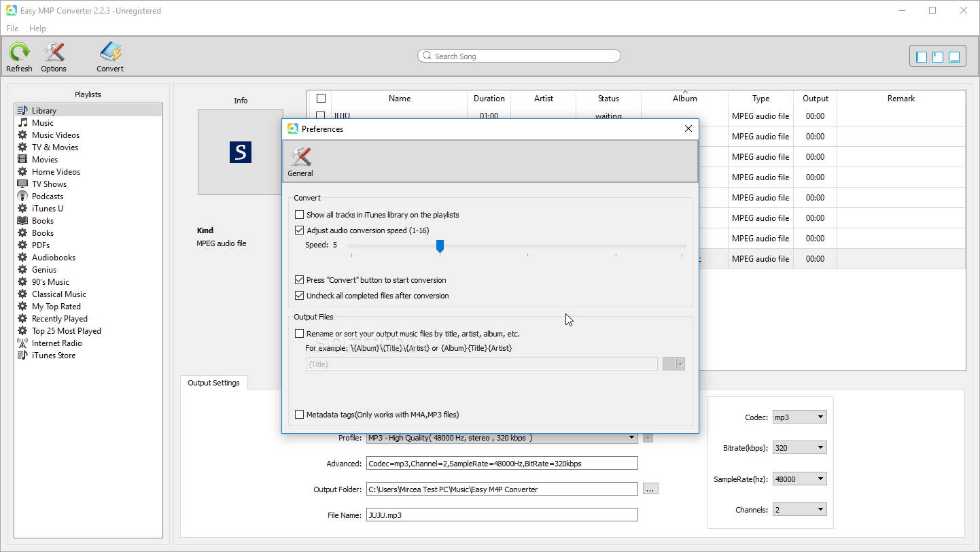Toggle Press Convert button to start conversion

click(x=300, y=280)
